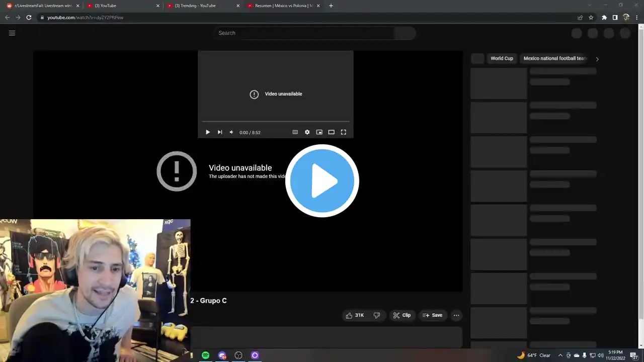
Task: Show hidden system tray icons
Action: coord(560,355)
